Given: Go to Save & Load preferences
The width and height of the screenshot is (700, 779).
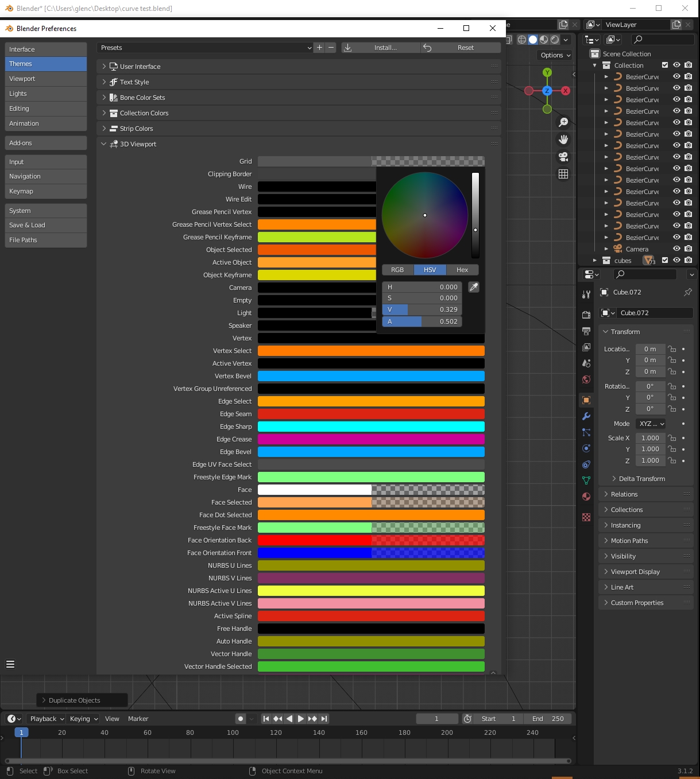Looking at the screenshot, I should point(46,225).
